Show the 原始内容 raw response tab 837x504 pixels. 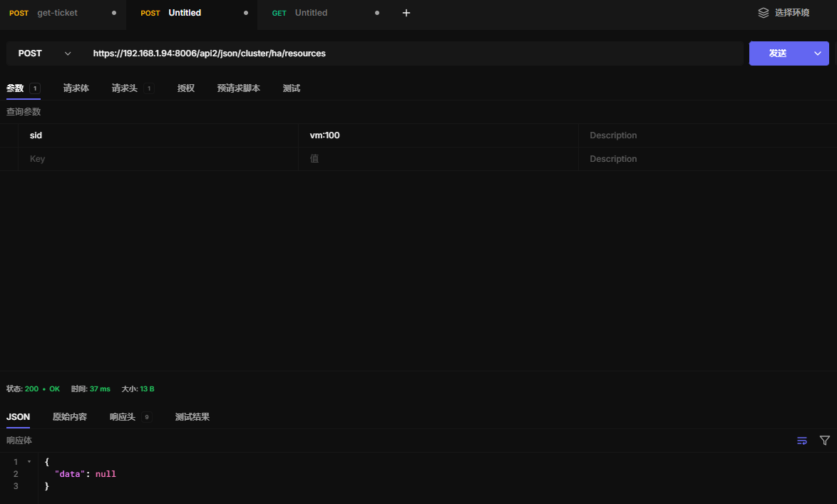pos(70,417)
